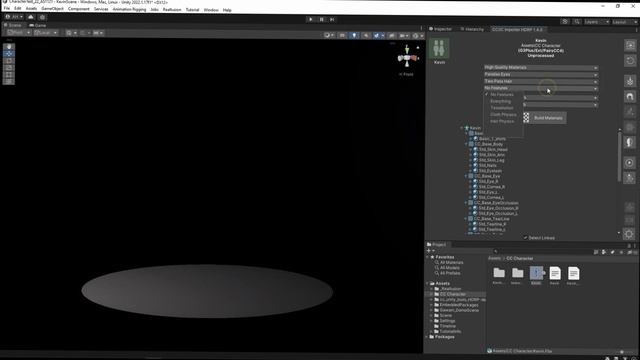The width and height of the screenshot is (640, 360).
Task: Expand the Packages folder
Action: coord(427,337)
